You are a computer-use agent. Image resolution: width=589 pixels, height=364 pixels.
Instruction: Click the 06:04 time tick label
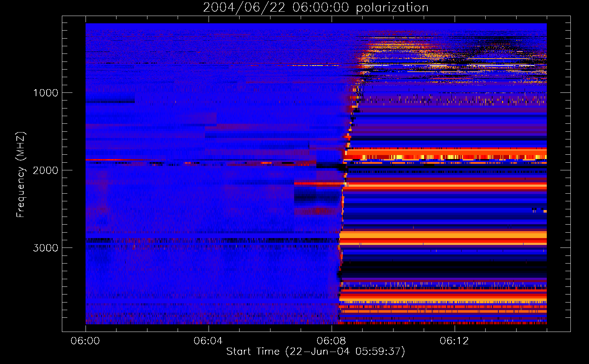(x=208, y=341)
